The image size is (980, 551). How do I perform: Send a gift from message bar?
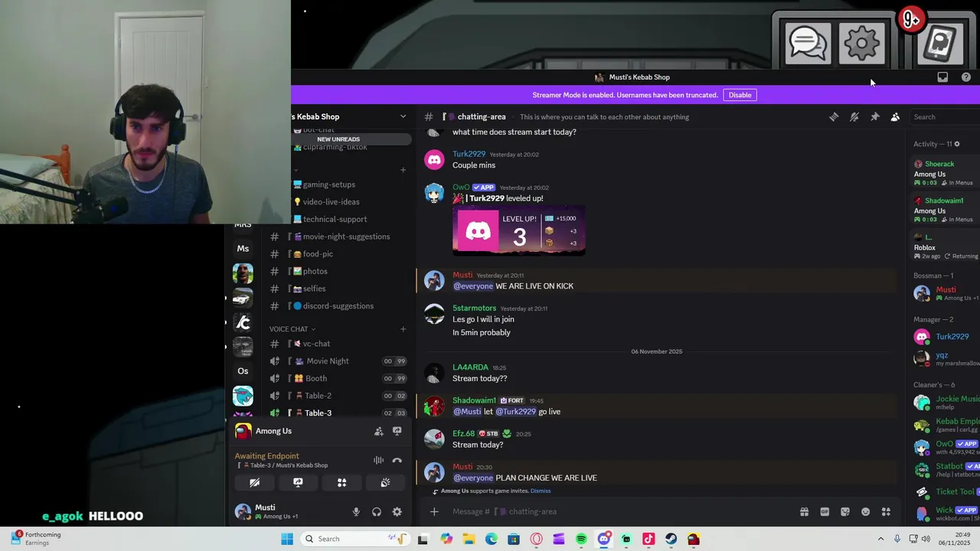(804, 512)
